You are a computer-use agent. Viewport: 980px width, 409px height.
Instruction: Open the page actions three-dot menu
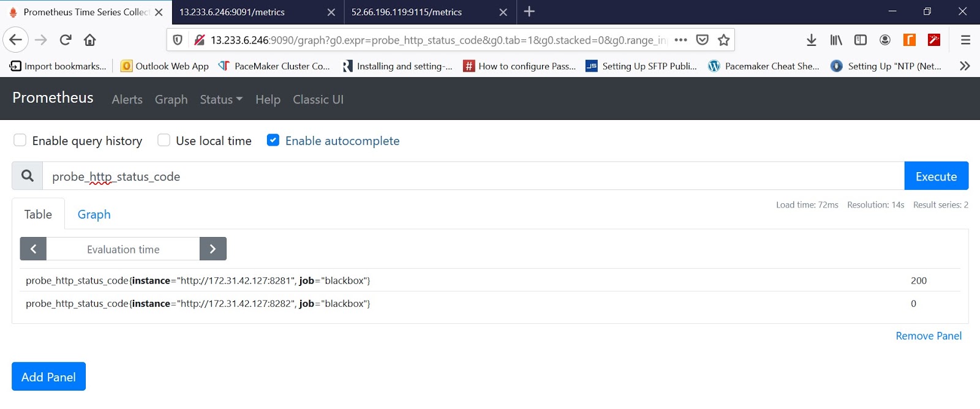(680, 40)
